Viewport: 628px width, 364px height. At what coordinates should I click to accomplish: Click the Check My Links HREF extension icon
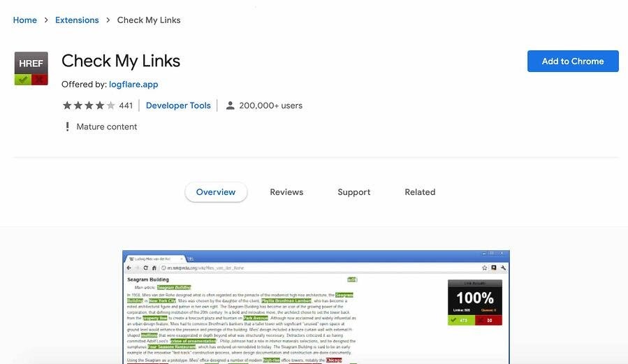coord(31,68)
